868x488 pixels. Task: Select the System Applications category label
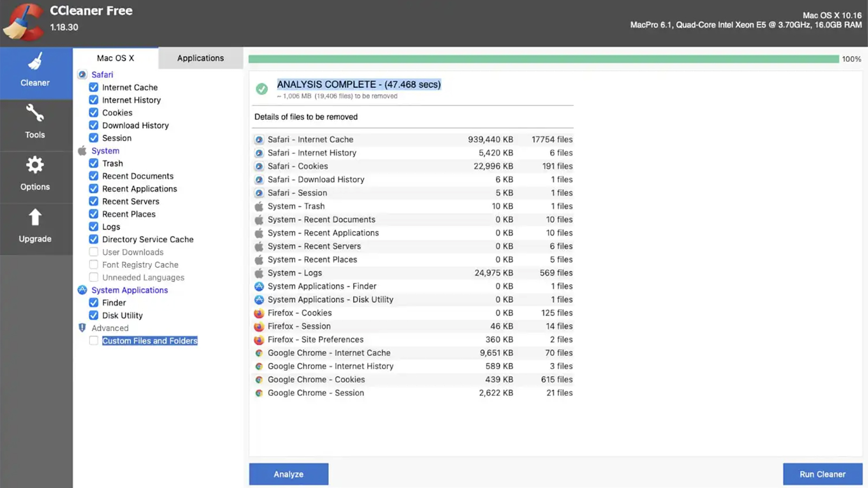coord(130,290)
